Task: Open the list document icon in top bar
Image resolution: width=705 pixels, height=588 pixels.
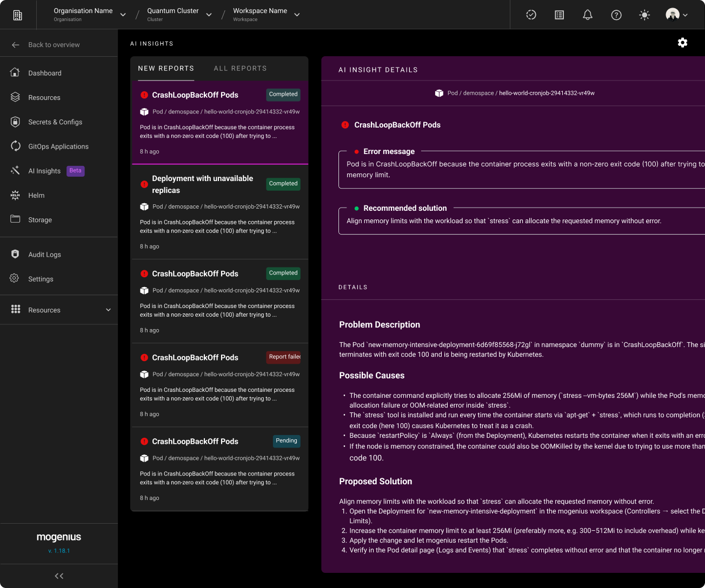Action: click(560, 15)
